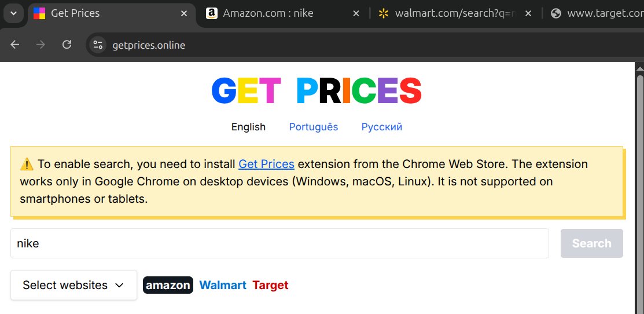Image resolution: width=644 pixels, height=314 pixels.
Task: Reload the page with refresh icon
Action: point(67,45)
